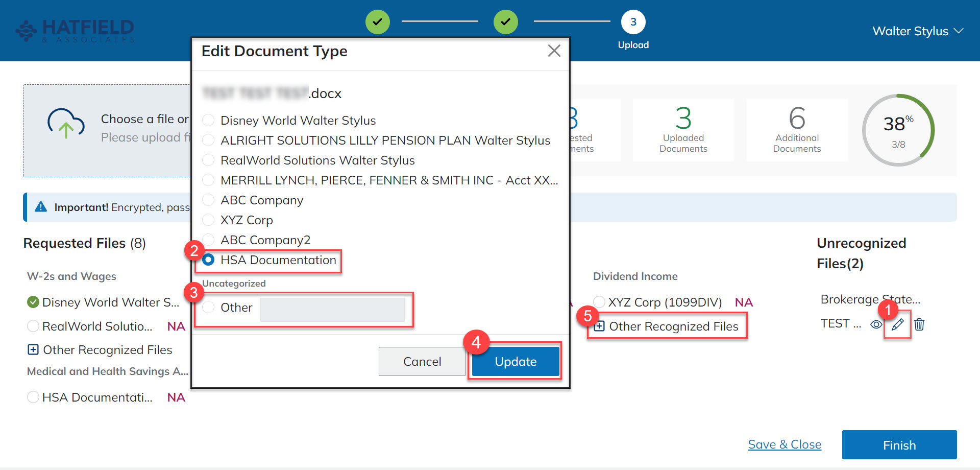This screenshot has width=980, height=470.
Task: Click the Requested Files (8) heading
Action: (85, 243)
